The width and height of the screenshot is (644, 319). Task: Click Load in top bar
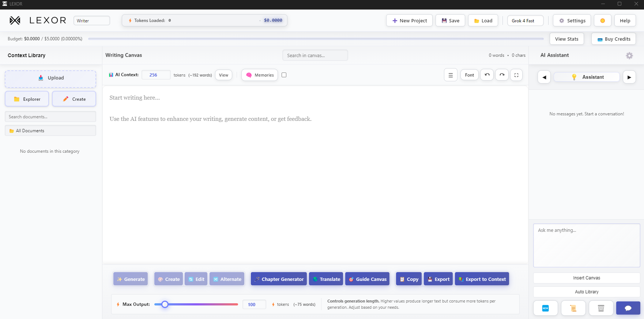click(x=483, y=21)
